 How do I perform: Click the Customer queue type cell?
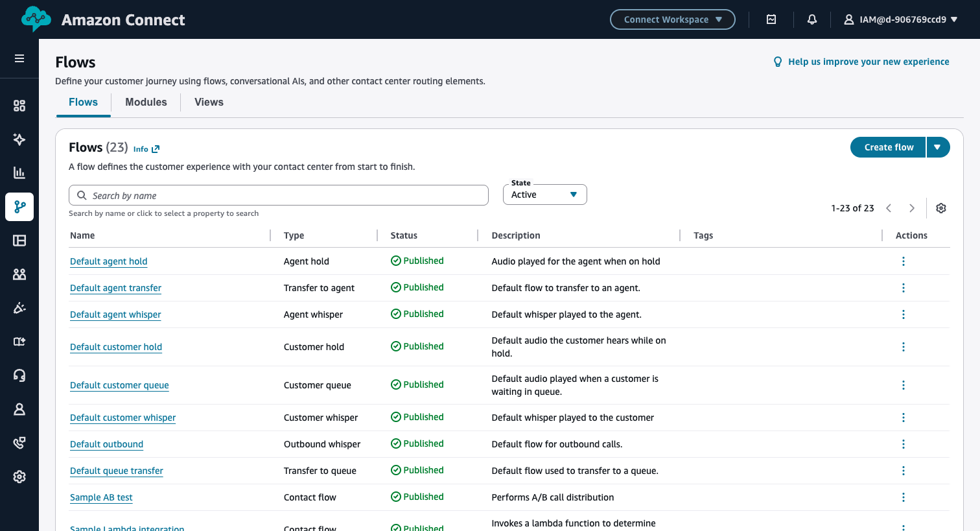pos(318,385)
